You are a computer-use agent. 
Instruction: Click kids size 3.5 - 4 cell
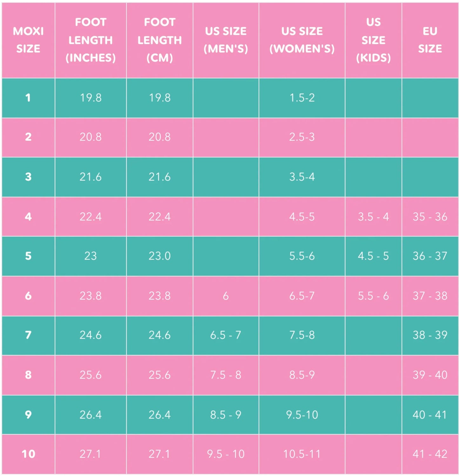pyautogui.click(x=373, y=217)
